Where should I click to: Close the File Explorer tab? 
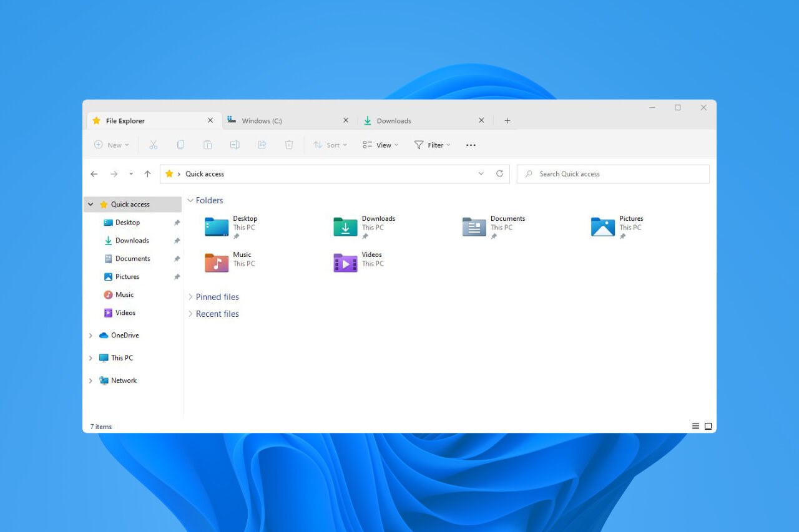pos(210,120)
